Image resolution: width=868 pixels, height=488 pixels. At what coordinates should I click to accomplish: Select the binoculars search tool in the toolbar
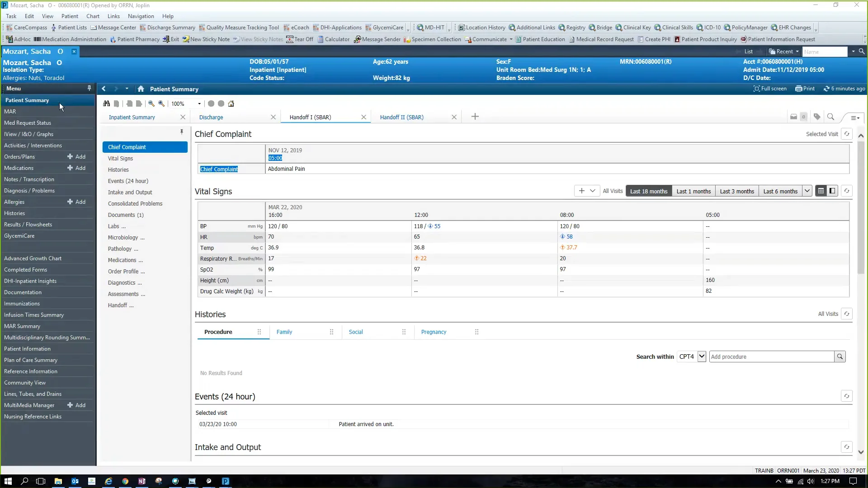coord(106,103)
